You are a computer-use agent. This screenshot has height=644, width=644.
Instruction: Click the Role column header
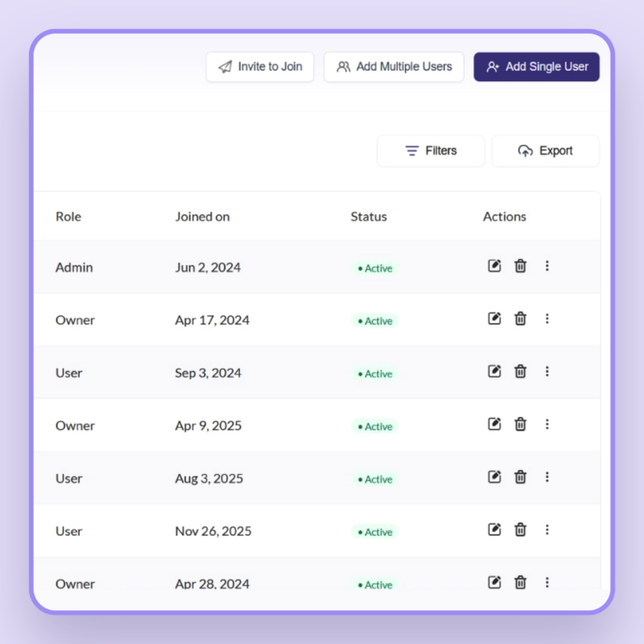(68, 217)
